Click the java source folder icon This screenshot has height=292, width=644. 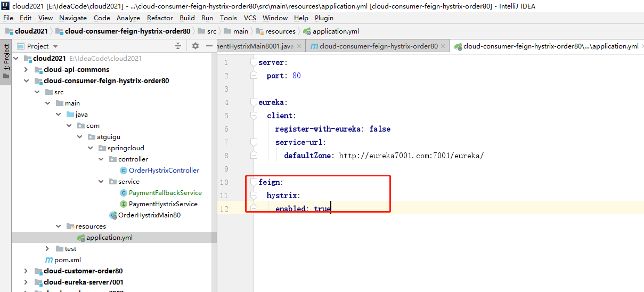[x=70, y=115]
